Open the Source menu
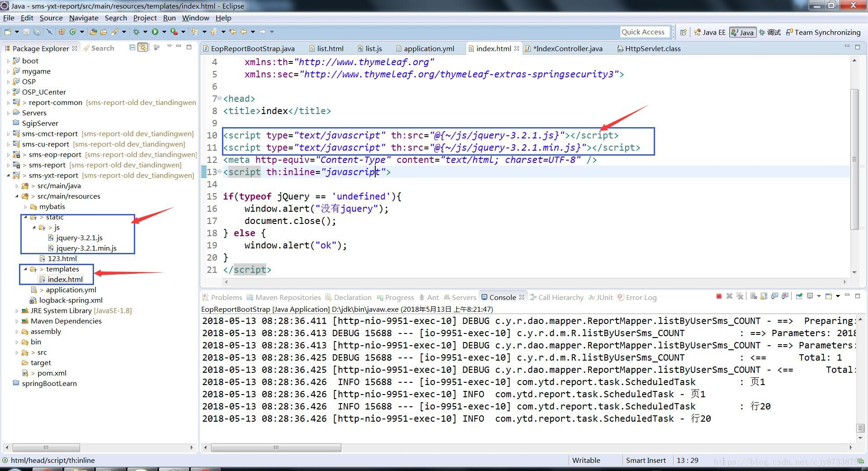Image resolution: width=868 pixels, height=471 pixels. tap(51, 18)
